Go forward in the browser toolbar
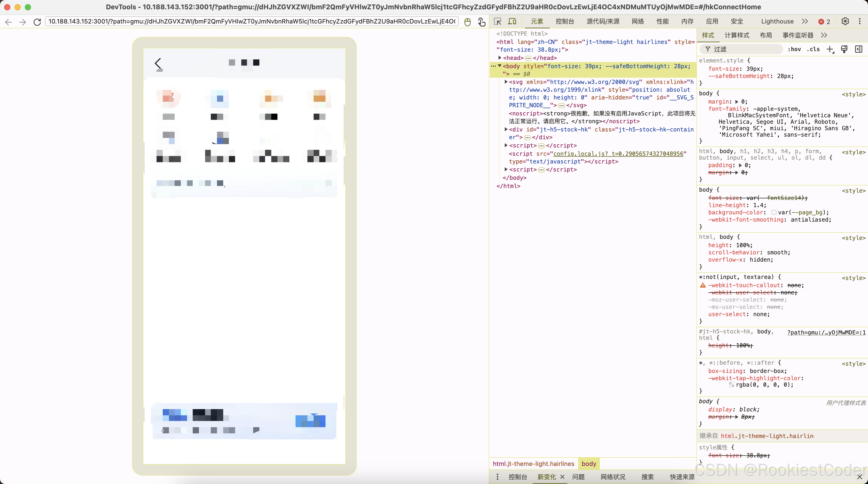The image size is (868, 484). coord(22,22)
